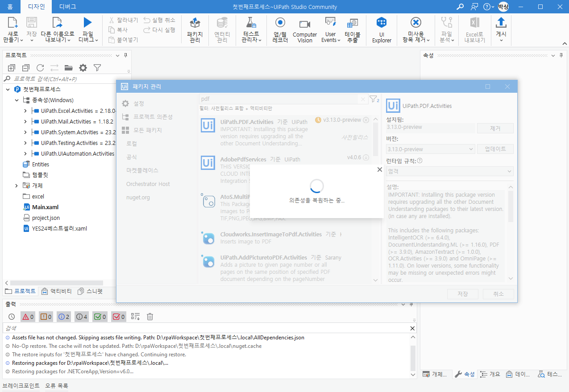This screenshot has height=392, width=569.
Task: Toggle trace messages filter showing 4
Action: (x=82, y=317)
